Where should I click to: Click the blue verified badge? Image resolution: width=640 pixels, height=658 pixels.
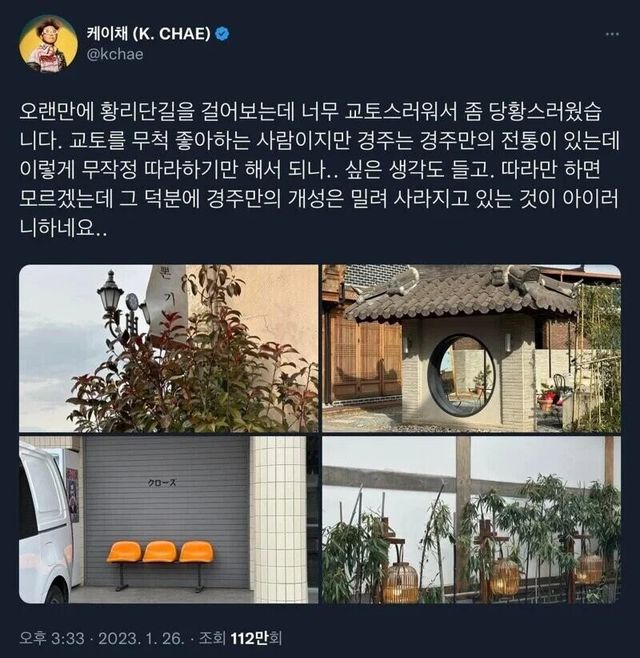(222, 34)
